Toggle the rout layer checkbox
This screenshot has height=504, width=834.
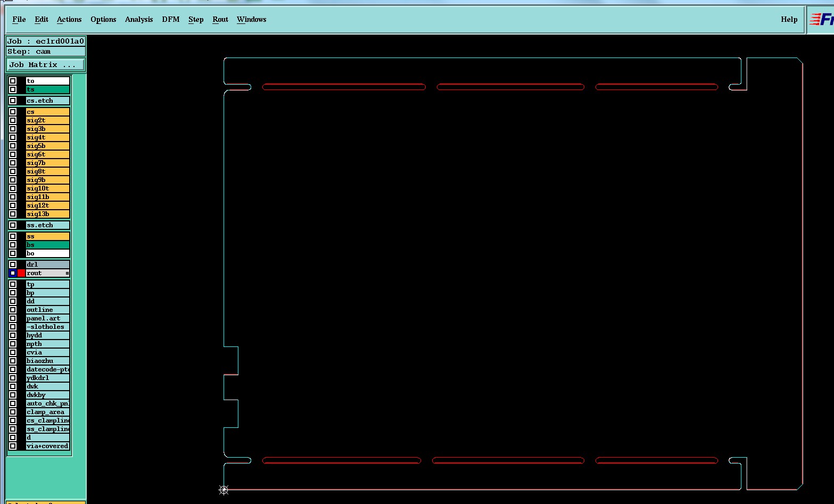(13, 273)
